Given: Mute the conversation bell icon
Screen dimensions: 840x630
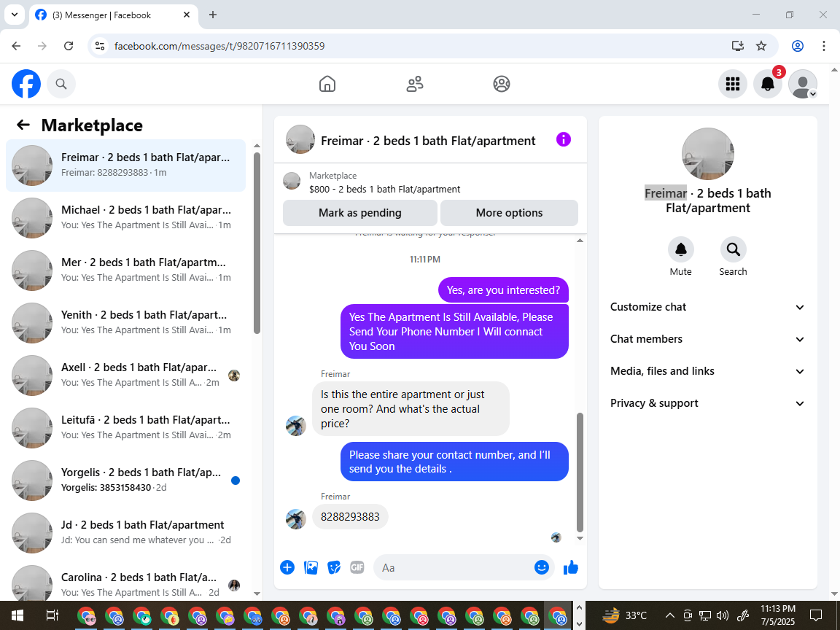Looking at the screenshot, I should pos(681,249).
